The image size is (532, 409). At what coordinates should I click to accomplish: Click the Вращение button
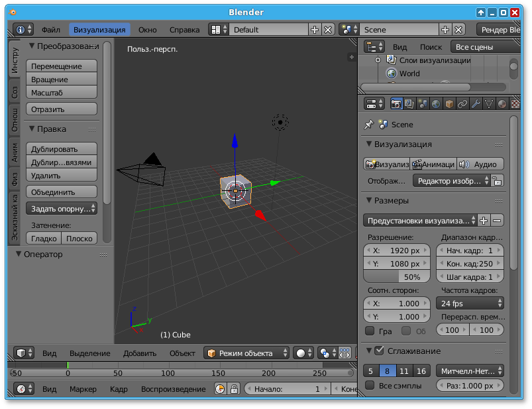click(x=62, y=79)
